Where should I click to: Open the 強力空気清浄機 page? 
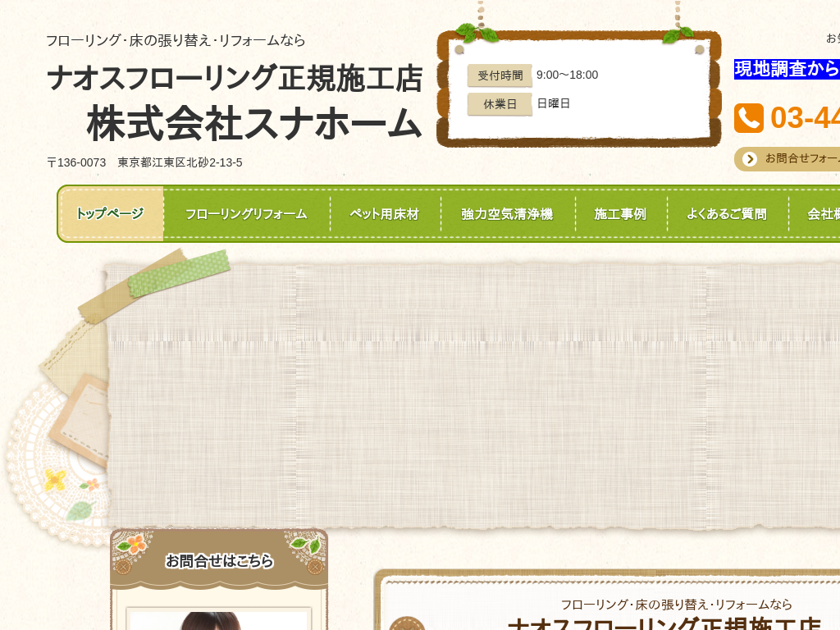[507, 214]
